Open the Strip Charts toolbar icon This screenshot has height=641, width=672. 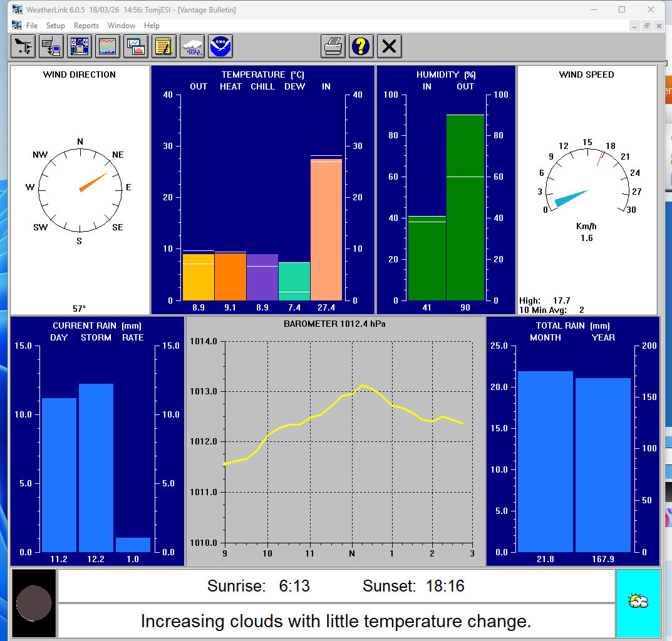pyautogui.click(x=108, y=46)
